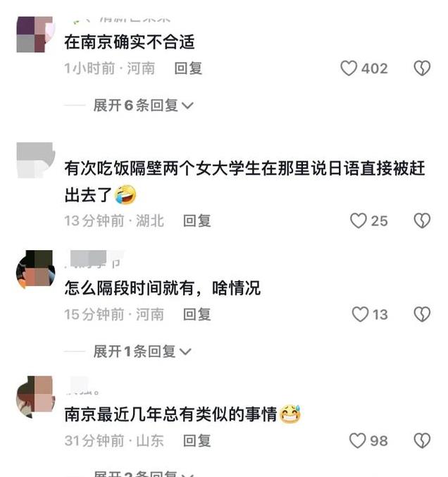The image size is (448, 477).
Task: Like the comment with 98 likes
Action: pos(357,440)
